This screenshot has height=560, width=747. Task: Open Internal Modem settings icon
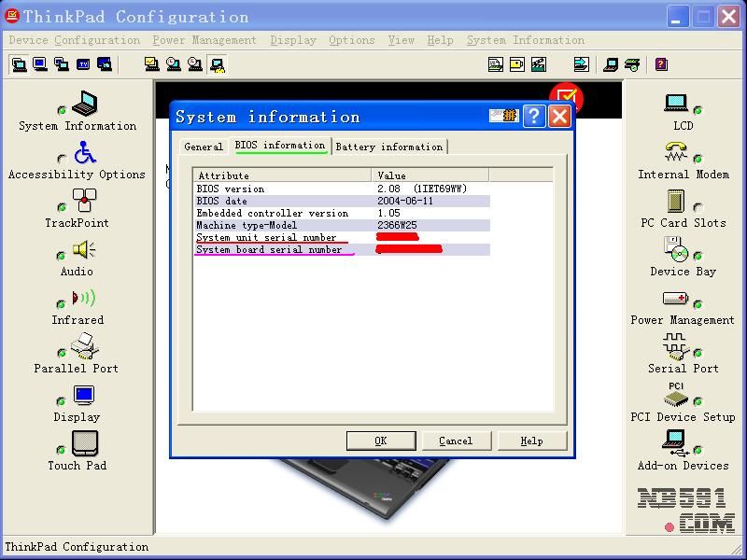[675, 152]
